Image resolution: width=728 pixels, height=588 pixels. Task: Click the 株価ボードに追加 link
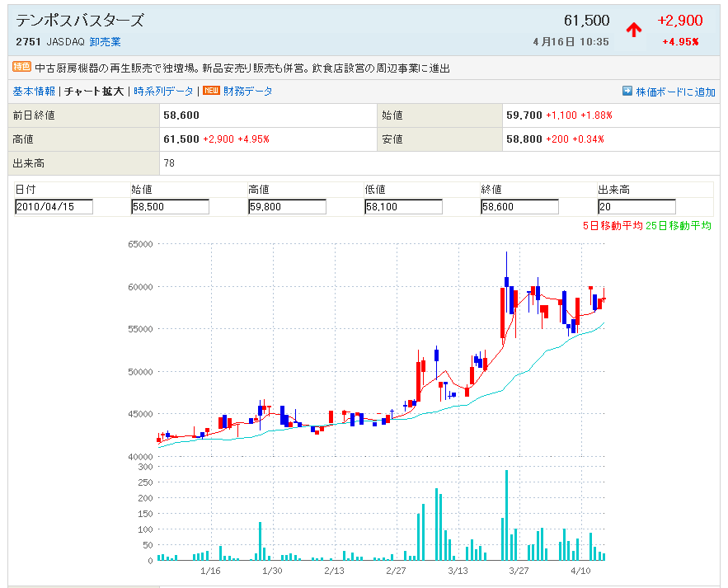675,92
